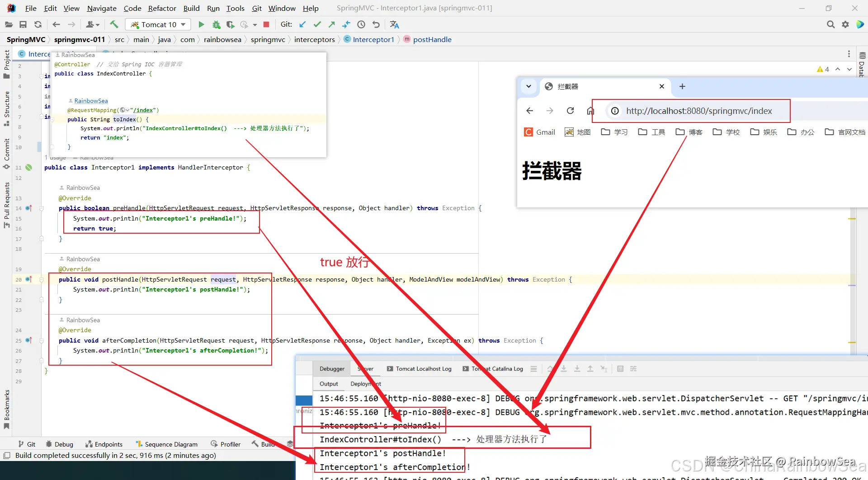Open the profiler run options dropdown arrow
Screen dimensions: 868x480
click(255, 25)
